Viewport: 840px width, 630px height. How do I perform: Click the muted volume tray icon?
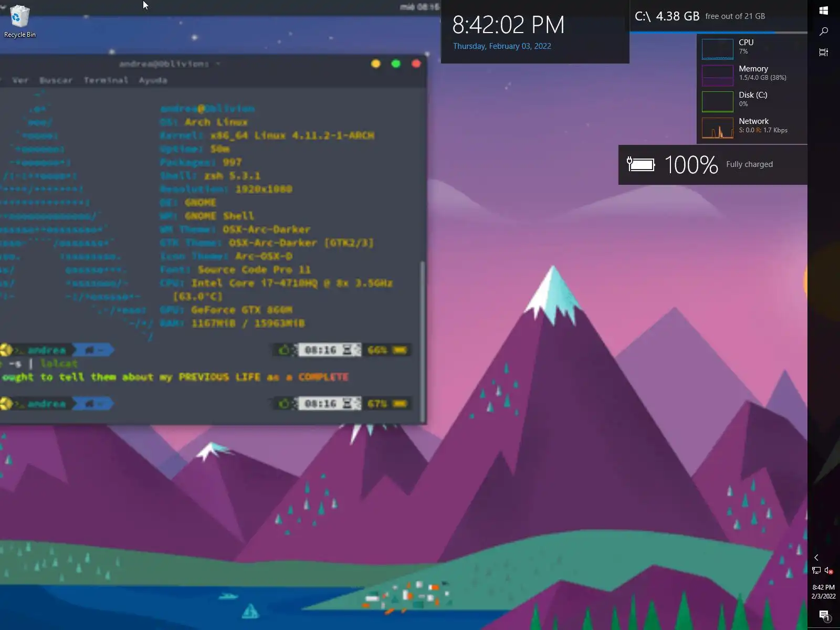pos(829,571)
